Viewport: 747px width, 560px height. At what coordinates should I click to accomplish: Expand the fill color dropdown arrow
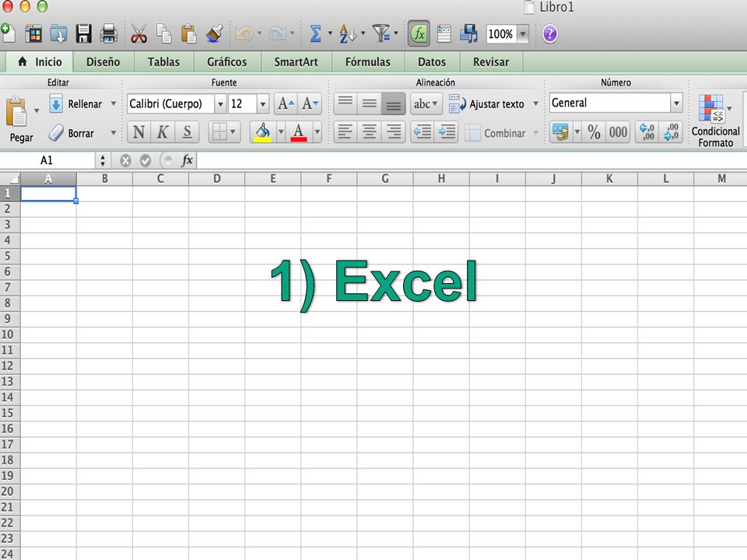281,132
